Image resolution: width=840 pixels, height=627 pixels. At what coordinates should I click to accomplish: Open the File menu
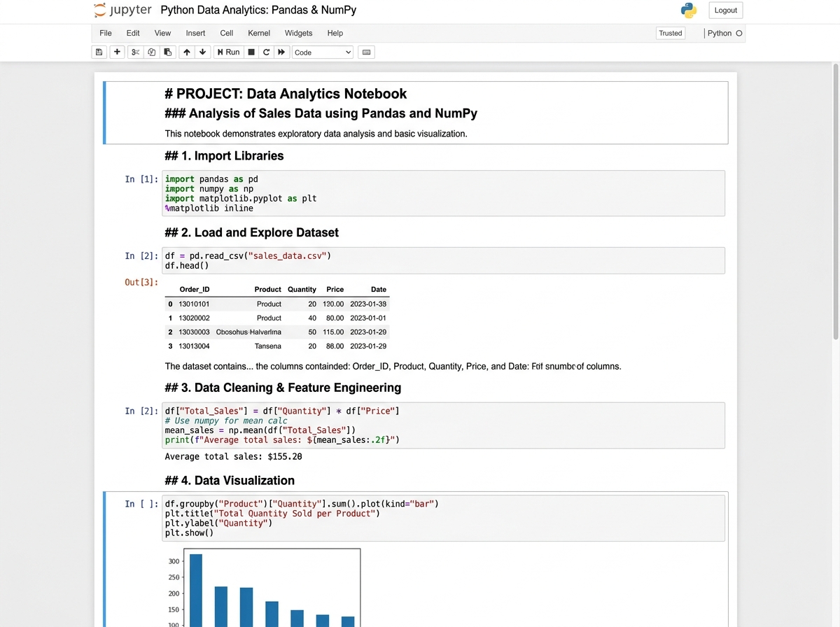point(106,33)
